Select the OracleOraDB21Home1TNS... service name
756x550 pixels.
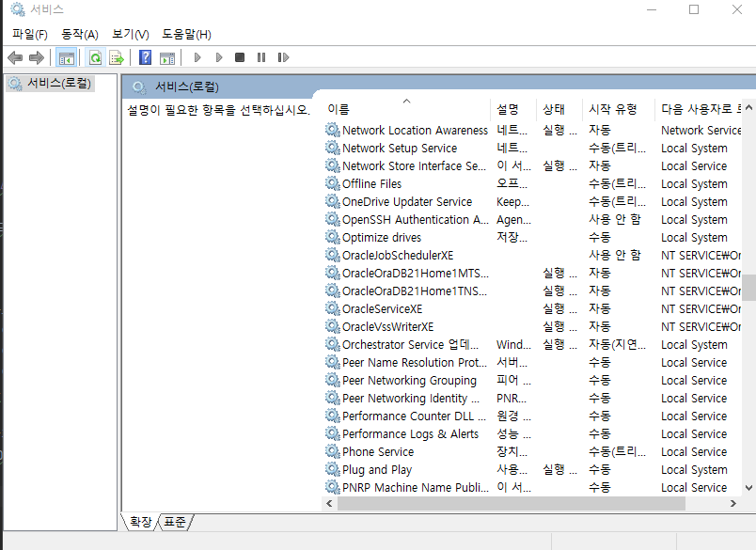415,291
